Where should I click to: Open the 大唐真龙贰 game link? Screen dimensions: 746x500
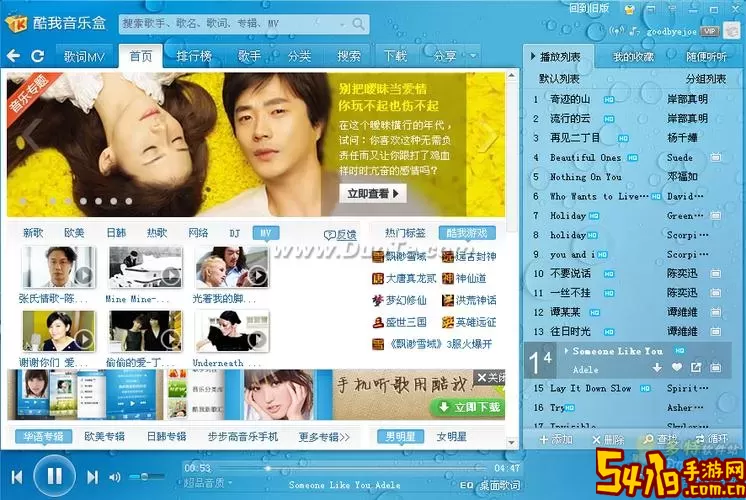(404, 278)
